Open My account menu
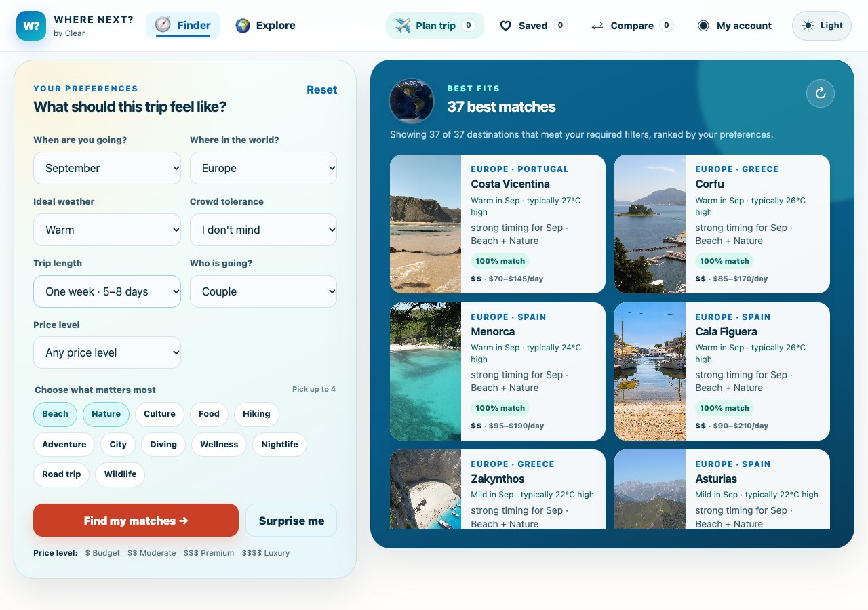The image size is (868, 610). 734,26
